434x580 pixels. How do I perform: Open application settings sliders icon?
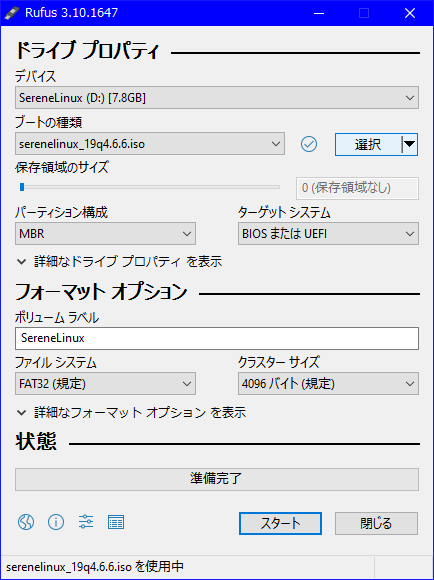(x=86, y=522)
